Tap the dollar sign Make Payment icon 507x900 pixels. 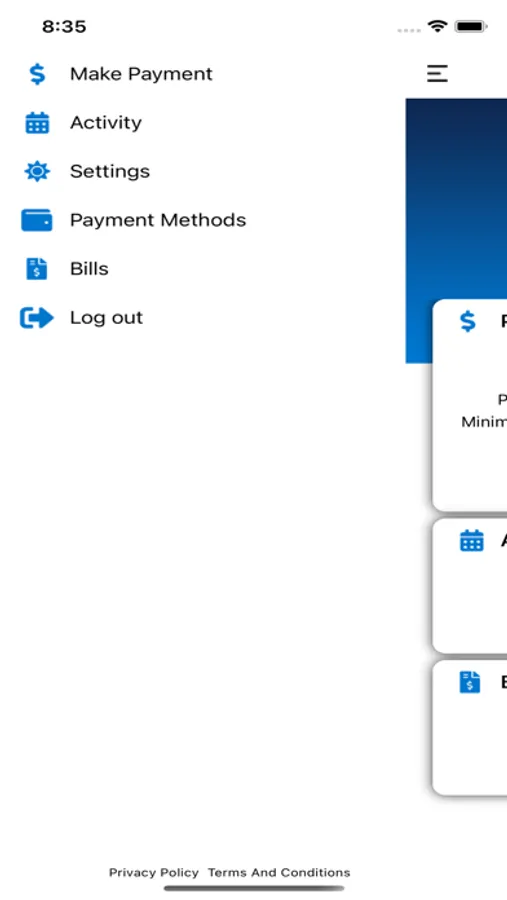[37, 74]
